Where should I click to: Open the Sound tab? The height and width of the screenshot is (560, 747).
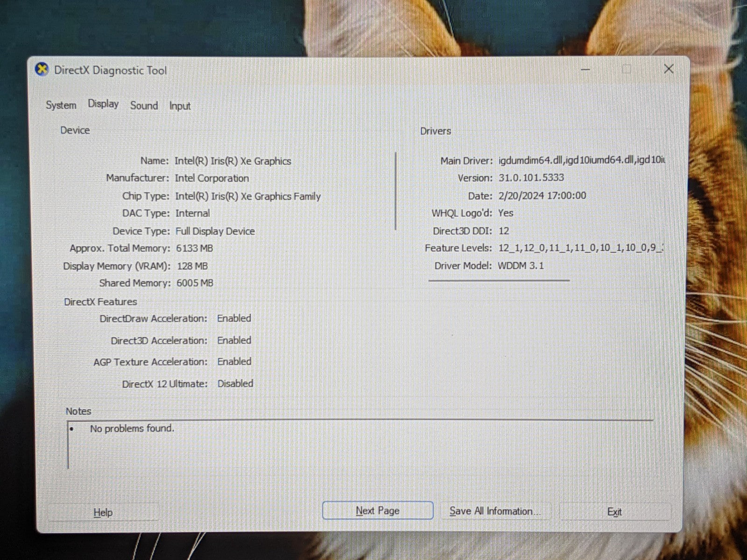pos(144,106)
